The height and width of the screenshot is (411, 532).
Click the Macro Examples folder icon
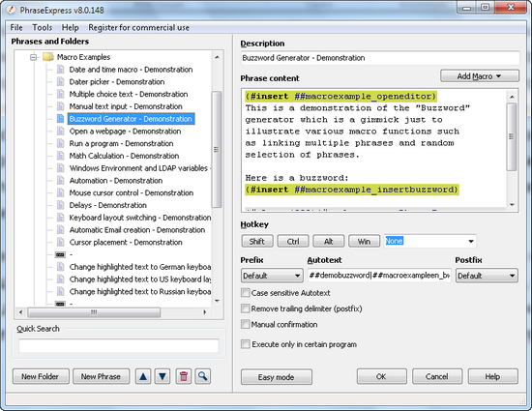coord(47,57)
